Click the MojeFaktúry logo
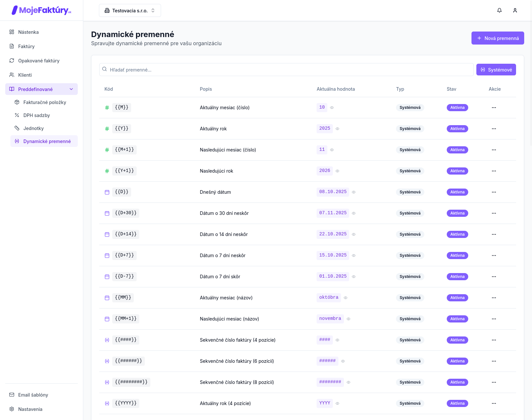Viewport: 532px width, 420px height. pyautogui.click(x=41, y=10)
